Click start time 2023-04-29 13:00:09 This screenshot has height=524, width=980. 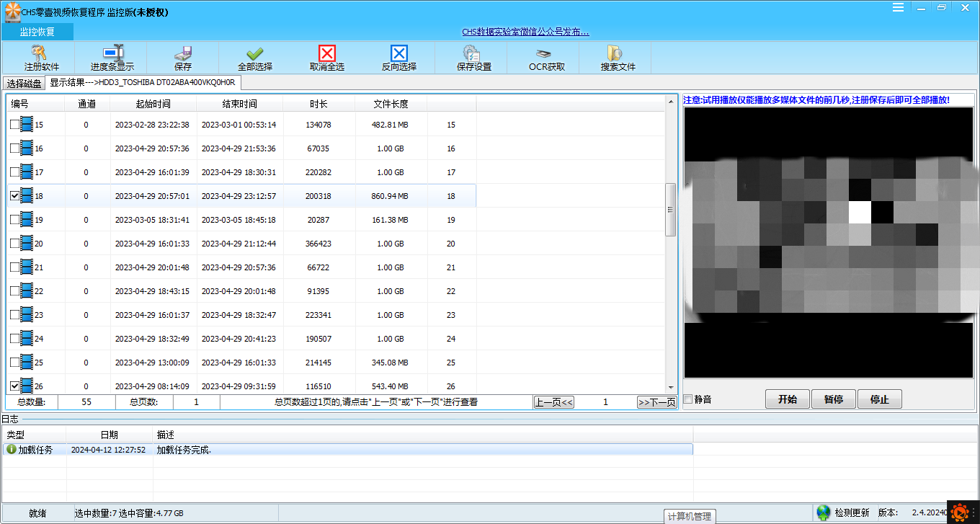(152, 363)
